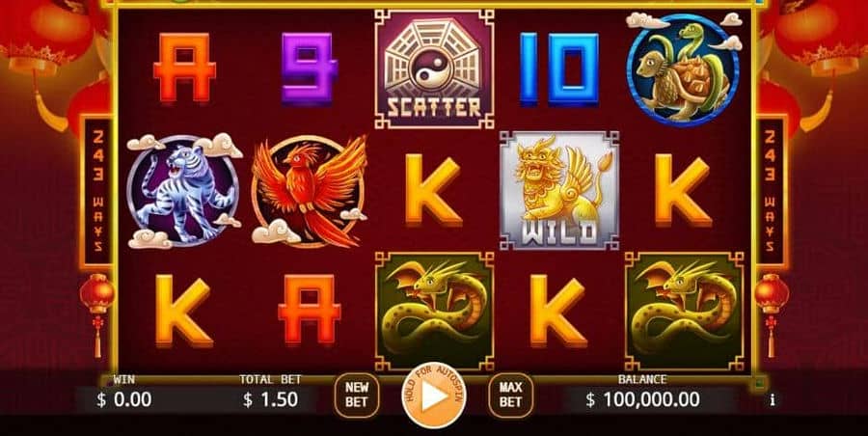Viewport: 868px width, 436px height.
Task: Click the balance amount display
Action: pyautogui.click(x=642, y=399)
